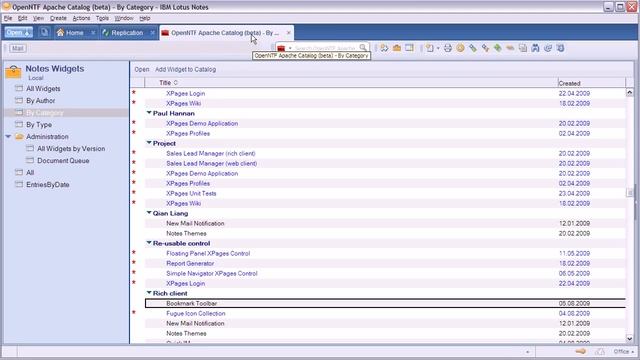640x360 pixels.
Task: Click the magnifier search icon in search box
Action: click(363, 48)
